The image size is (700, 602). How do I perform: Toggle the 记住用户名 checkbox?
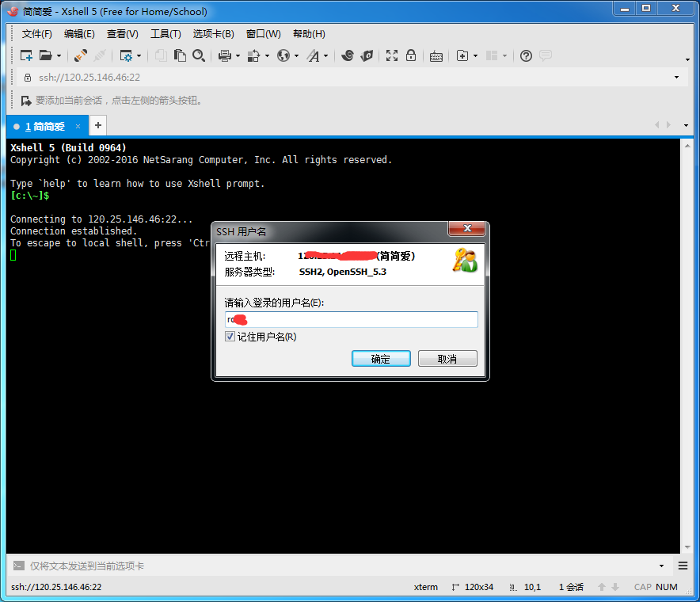230,337
